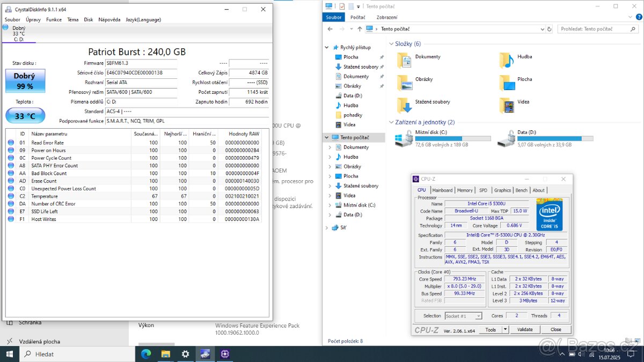Click the Dobrý health status indicator

pyautogui.click(x=25, y=80)
